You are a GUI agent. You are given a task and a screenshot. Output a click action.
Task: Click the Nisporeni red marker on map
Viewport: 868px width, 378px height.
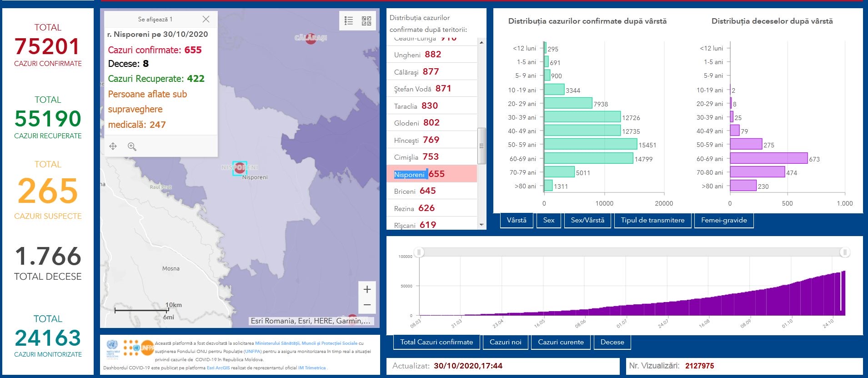tap(240, 168)
